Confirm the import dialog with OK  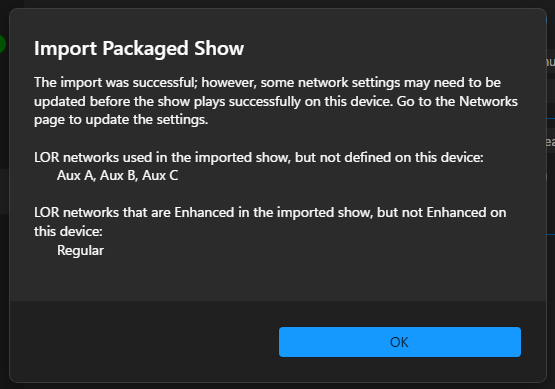click(x=400, y=342)
